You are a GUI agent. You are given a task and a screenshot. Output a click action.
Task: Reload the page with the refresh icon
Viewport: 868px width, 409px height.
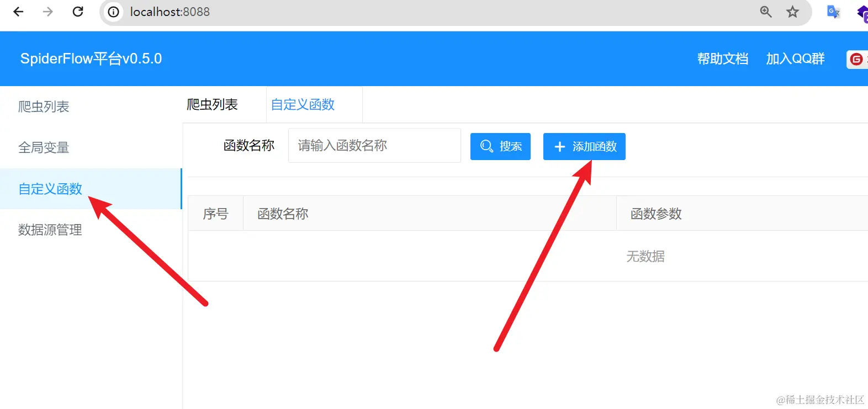pyautogui.click(x=78, y=12)
